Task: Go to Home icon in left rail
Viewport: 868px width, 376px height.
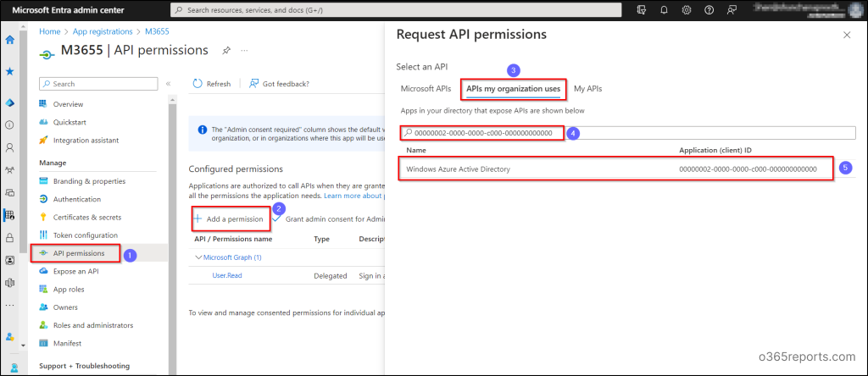Action: pos(9,40)
